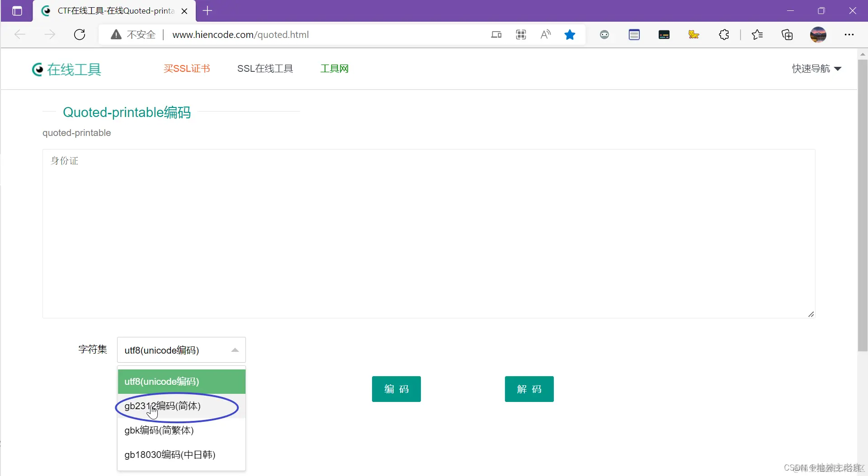
Task: Click the 解码 decode button
Action: [529, 389]
